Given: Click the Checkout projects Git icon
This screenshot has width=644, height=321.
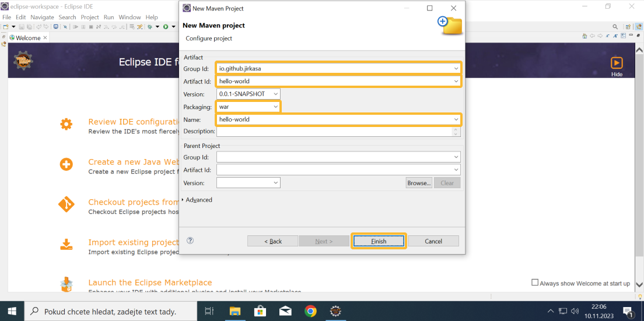Looking at the screenshot, I should pos(66,204).
